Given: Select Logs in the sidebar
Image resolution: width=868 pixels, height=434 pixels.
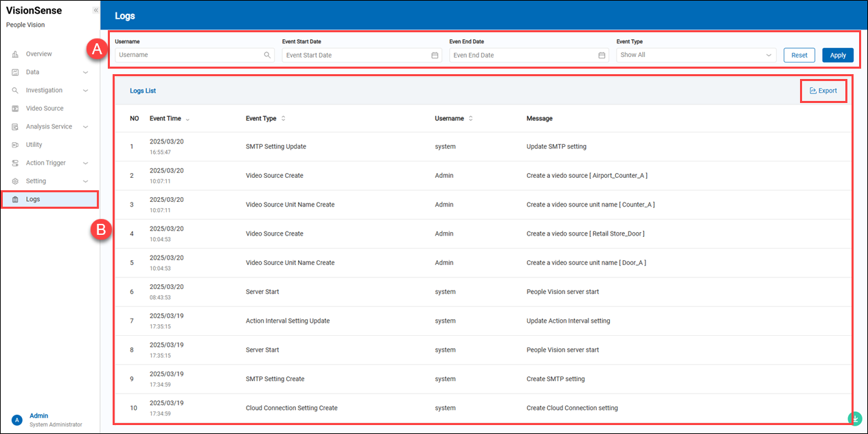Looking at the screenshot, I should (33, 199).
